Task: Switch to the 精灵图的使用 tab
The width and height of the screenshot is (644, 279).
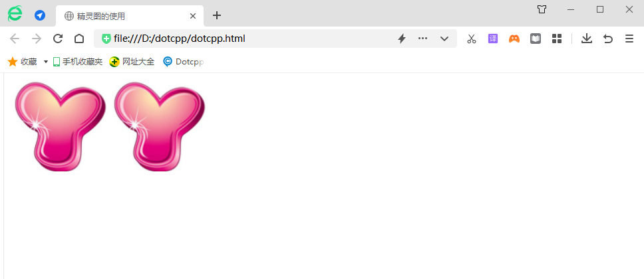Action: tap(120, 16)
